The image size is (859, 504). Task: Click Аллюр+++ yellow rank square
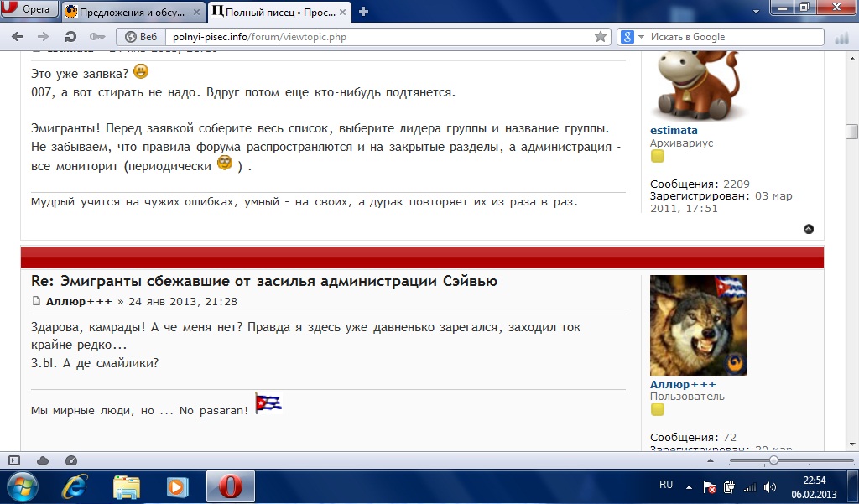pyautogui.click(x=658, y=409)
